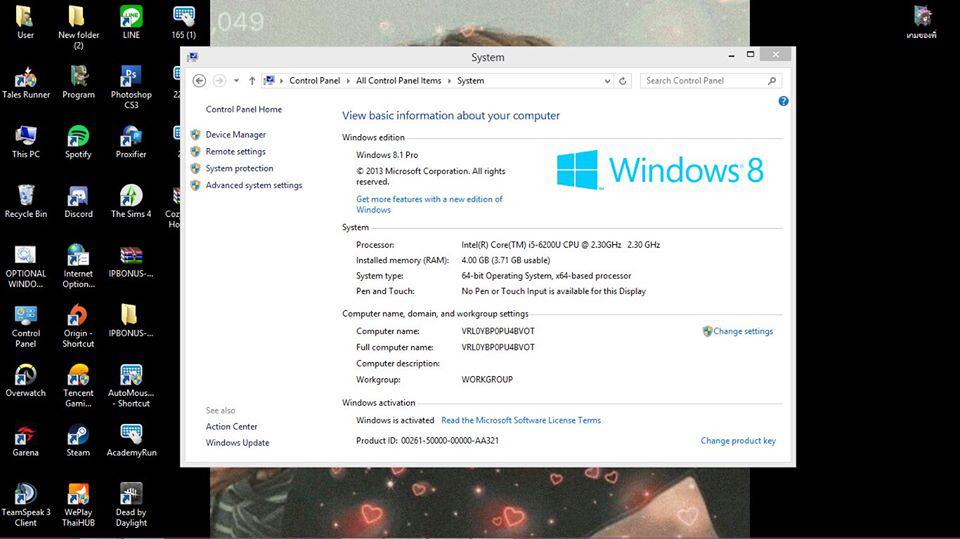Select WORKGROUP value text
Screen dimensions: 960x539
tap(487, 380)
